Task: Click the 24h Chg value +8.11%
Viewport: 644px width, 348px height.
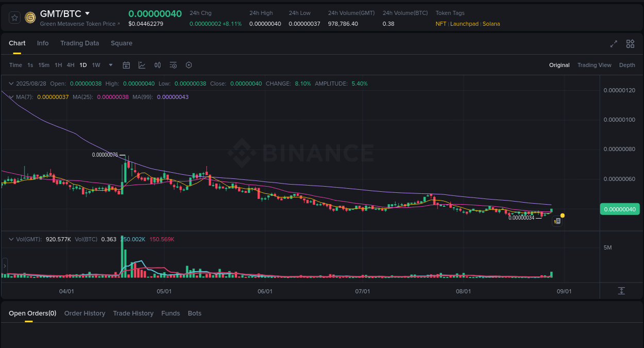Action: tap(232, 24)
